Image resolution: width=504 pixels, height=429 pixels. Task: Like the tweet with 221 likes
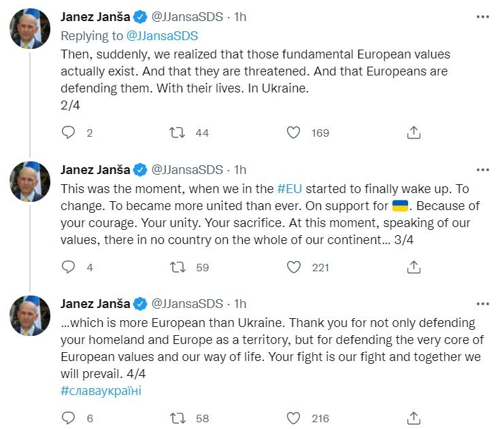pyautogui.click(x=294, y=267)
